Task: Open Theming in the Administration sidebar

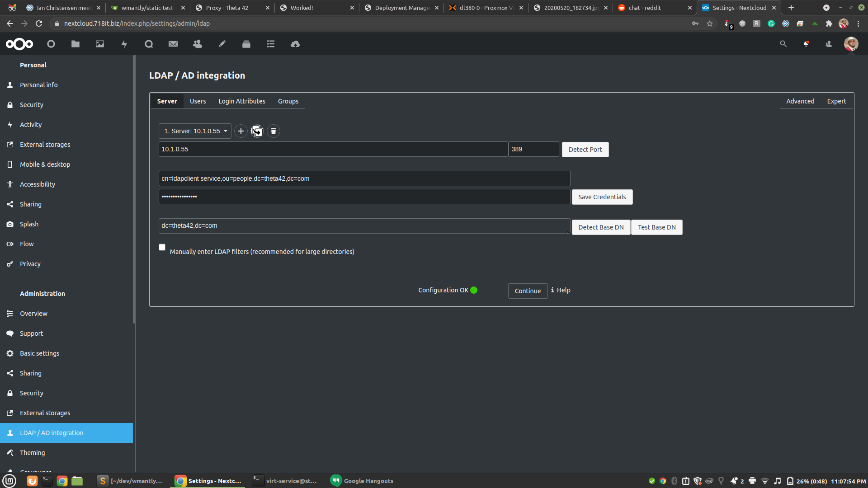Action: click(x=33, y=453)
